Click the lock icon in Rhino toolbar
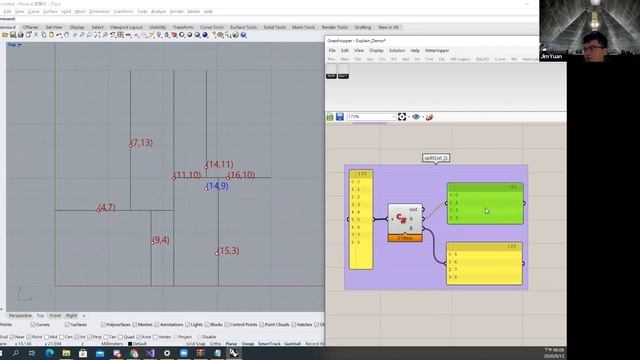 [x=167, y=35]
